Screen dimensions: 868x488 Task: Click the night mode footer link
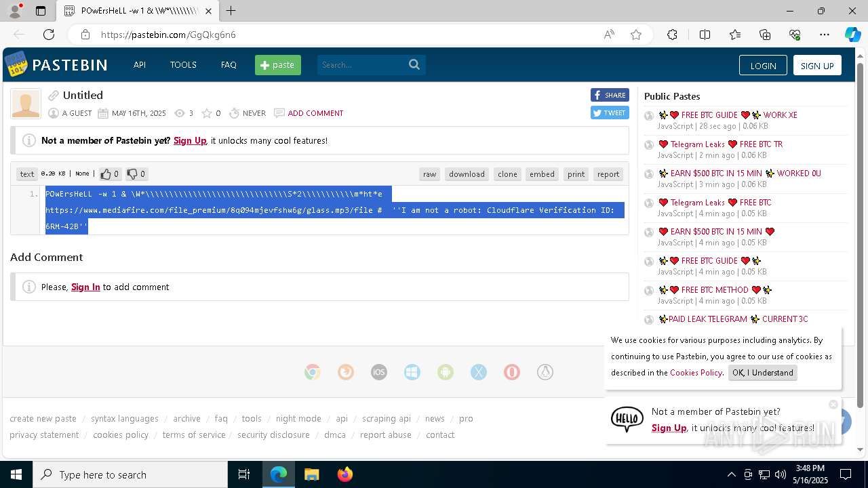point(298,418)
